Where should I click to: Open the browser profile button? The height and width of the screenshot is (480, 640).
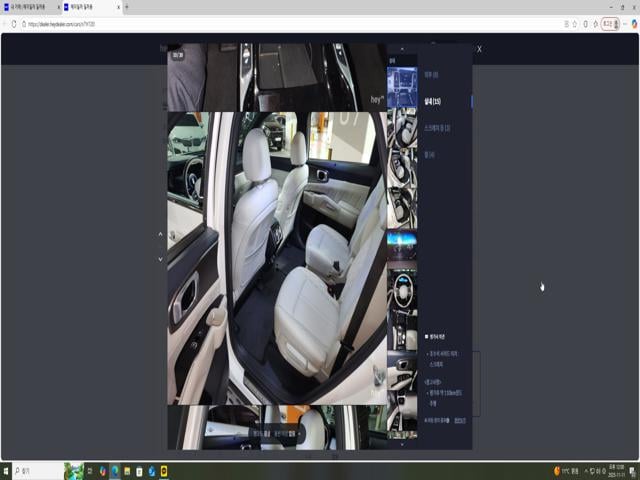pos(608,24)
